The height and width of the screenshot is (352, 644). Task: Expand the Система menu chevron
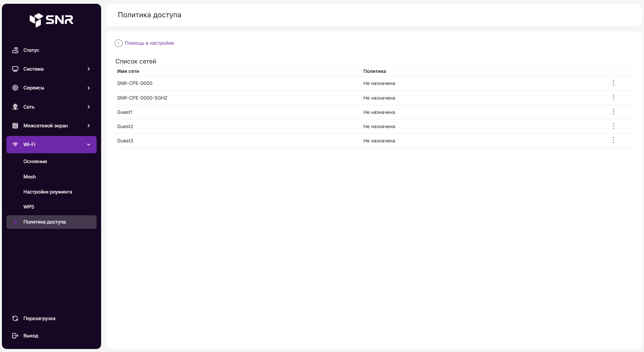coord(89,69)
